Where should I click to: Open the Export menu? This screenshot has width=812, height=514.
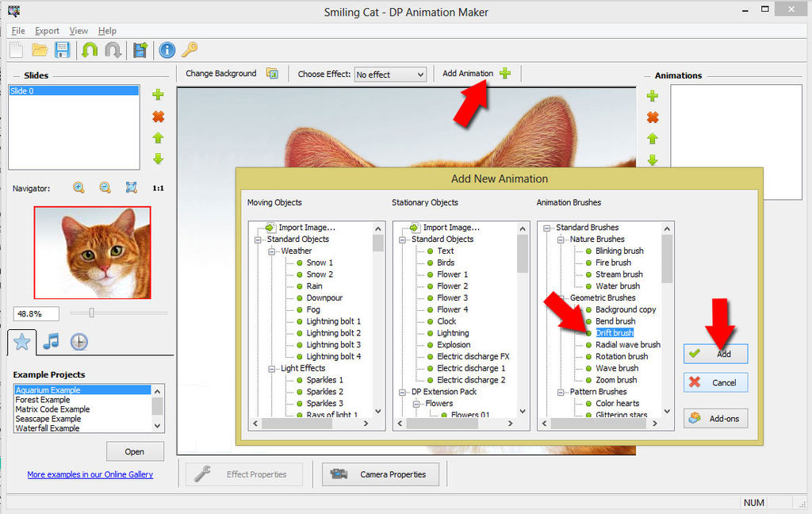47,31
